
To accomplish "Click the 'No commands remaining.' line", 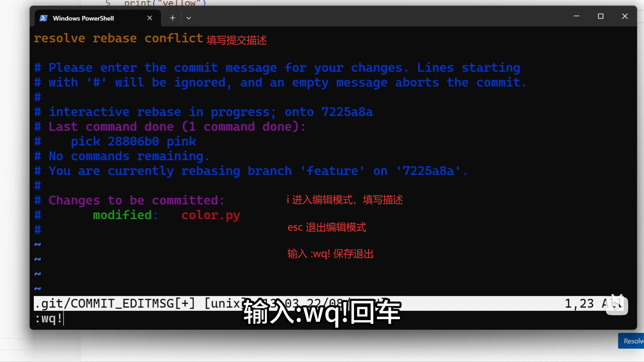I will [x=129, y=156].
